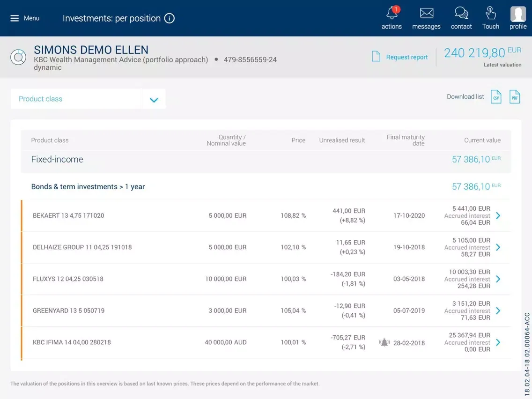Click Bonds & term investments > 1 year
This screenshot has height=399, width=532.
(88, 186)
